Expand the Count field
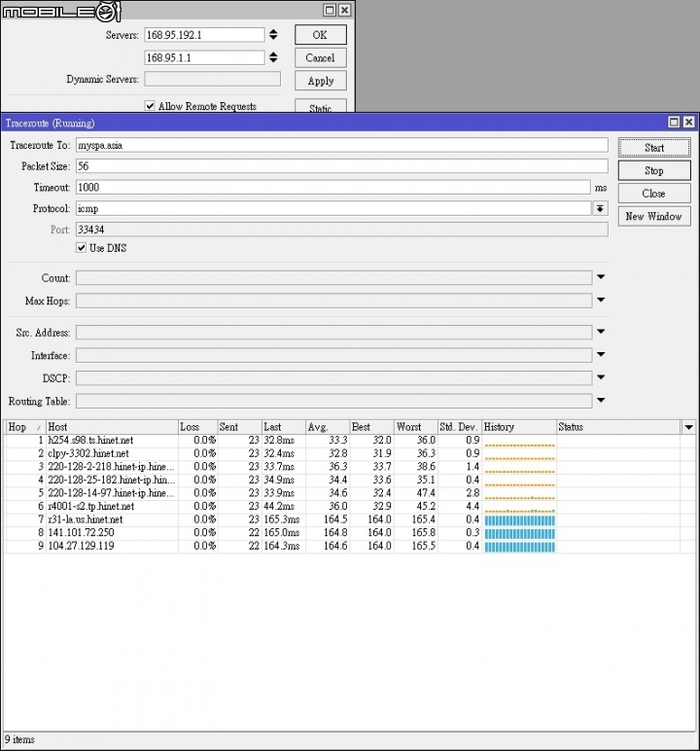Screen dimensions: 700x751 [601, 277]
